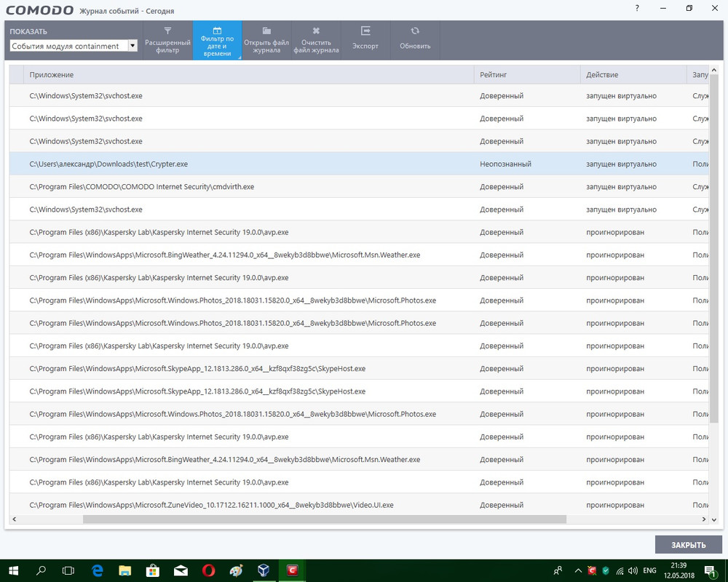The width and height of the screenshot is (728, 582).
Task: Click the horizontal scrollbar right arrow
Action: [704, 519]
